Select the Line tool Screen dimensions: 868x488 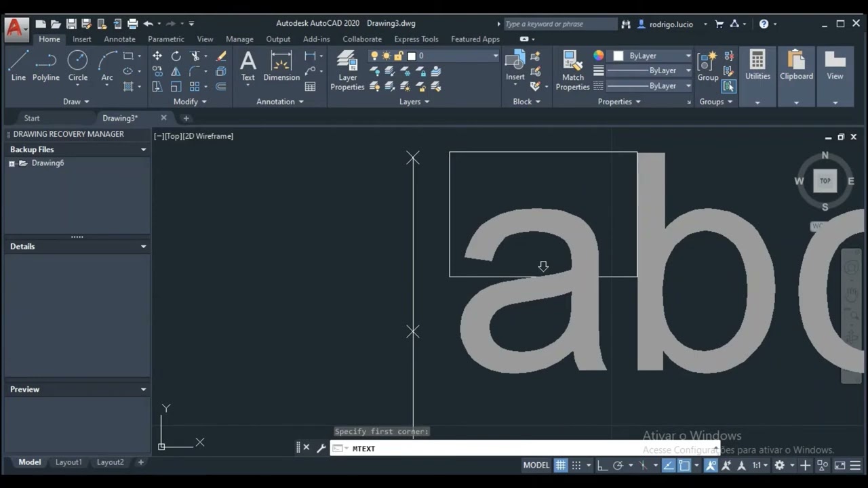(18, 66)
